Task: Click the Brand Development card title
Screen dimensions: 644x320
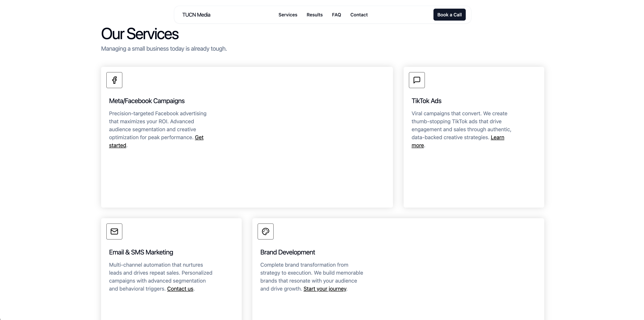Action: (287, 252)
